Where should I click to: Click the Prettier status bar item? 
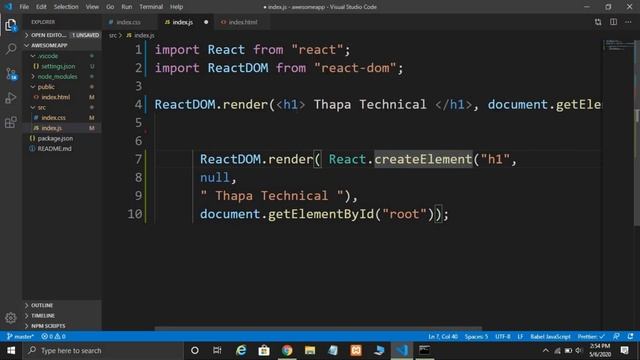point(591,336)
